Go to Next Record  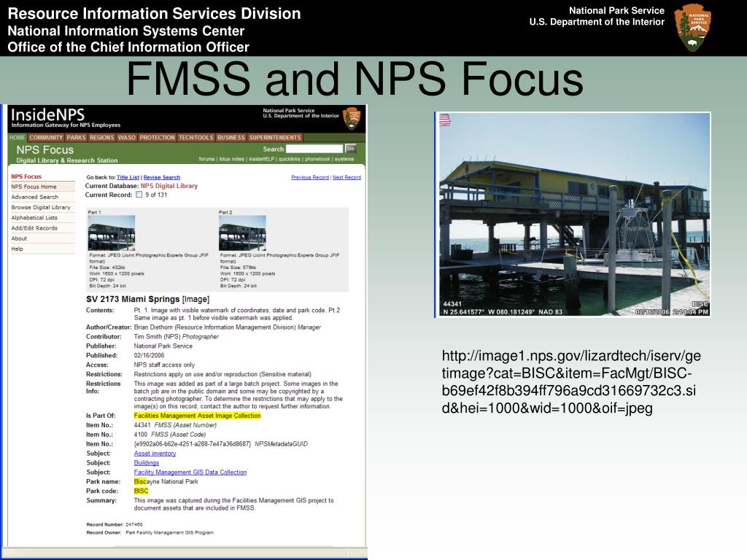pos(347,177)
